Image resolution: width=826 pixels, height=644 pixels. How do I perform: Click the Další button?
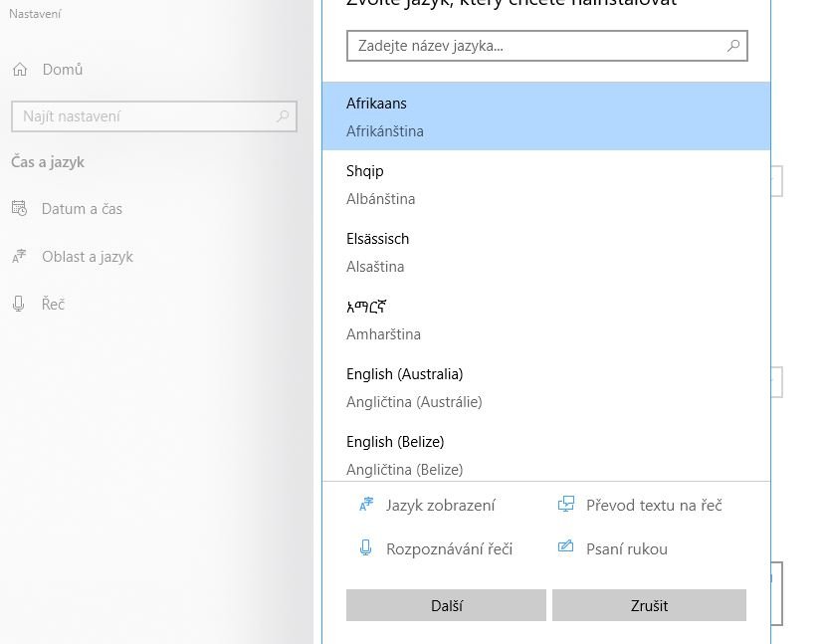[x=446, y=605]
